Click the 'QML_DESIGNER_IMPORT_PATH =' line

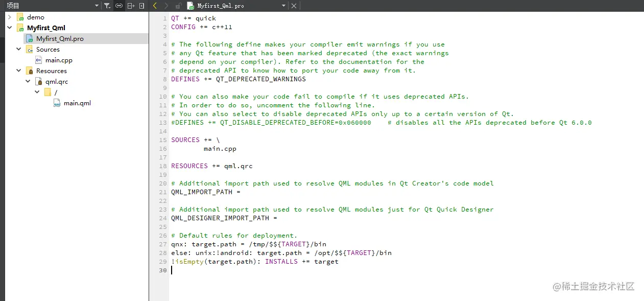[x=224, y=218]
